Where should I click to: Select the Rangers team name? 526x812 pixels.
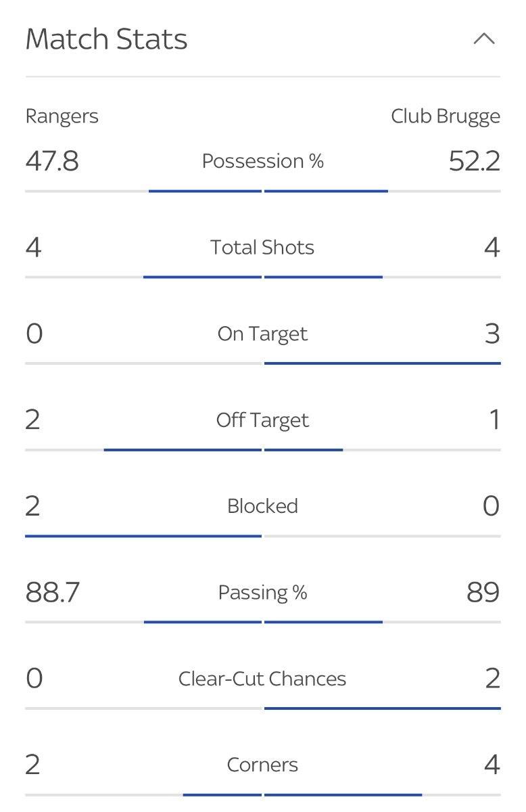[x=62, y=117]
